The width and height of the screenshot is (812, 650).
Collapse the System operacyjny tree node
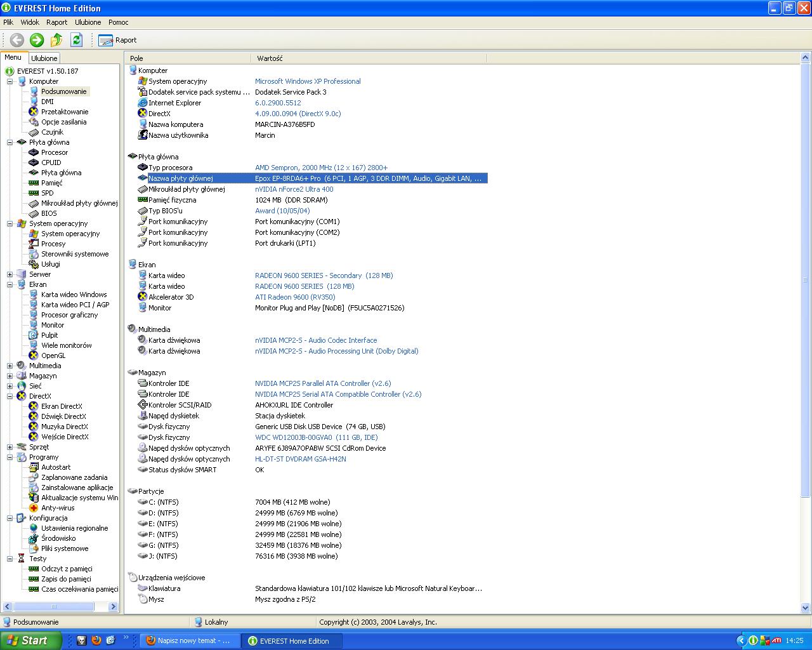pos(10,223)
